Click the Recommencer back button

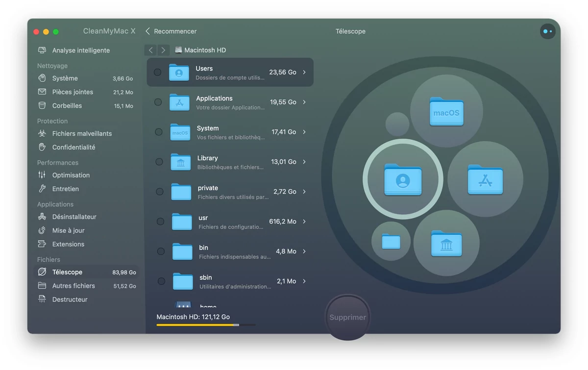171,31
